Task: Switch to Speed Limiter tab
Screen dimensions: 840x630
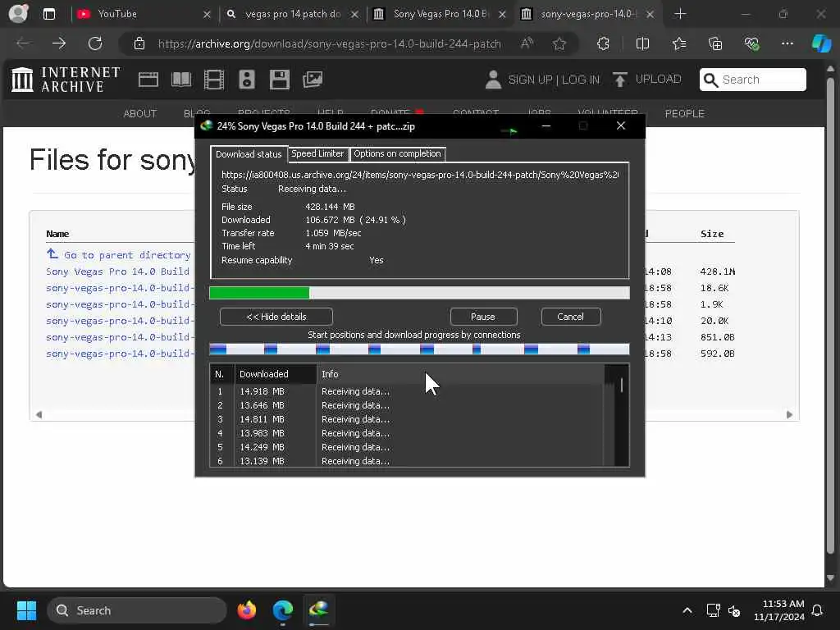Action: [317, 153]
